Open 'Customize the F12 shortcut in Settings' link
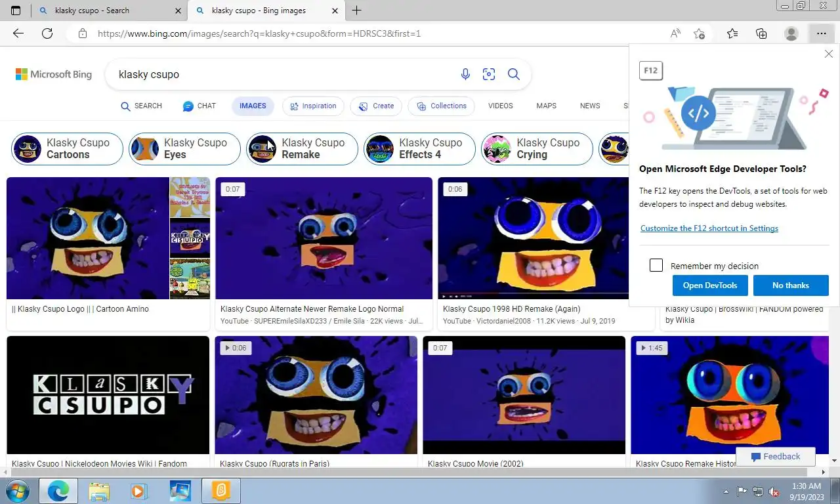The width and height of the screenshot is (840, 504). tap(709, 228)
